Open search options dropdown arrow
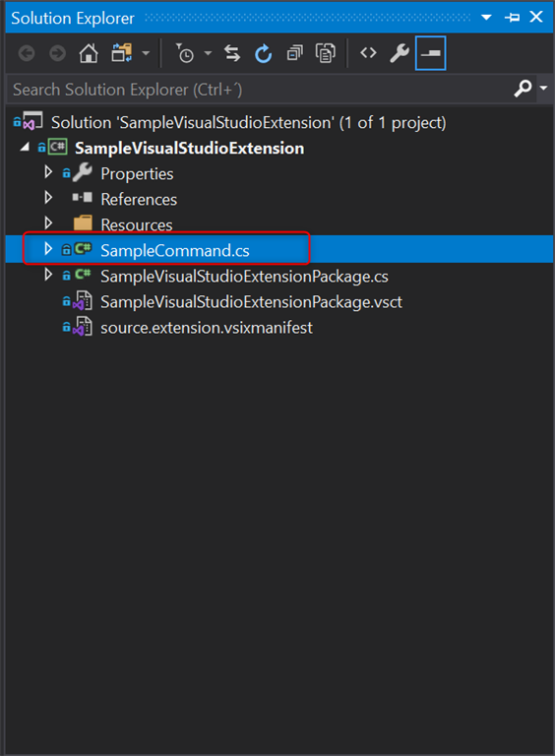The image size is (555, 756). click(x=544, y=89)
